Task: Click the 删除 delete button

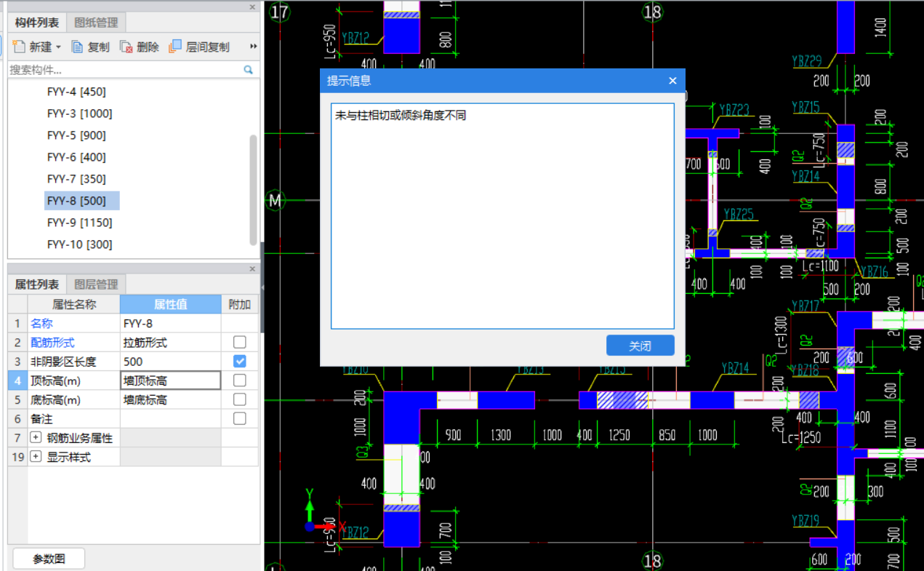Action: click(139, 47)
